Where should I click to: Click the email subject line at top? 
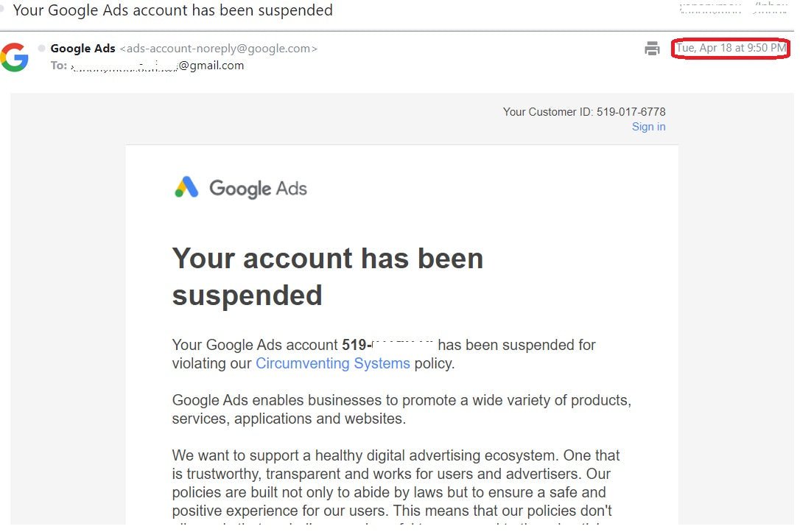[172, 10]
